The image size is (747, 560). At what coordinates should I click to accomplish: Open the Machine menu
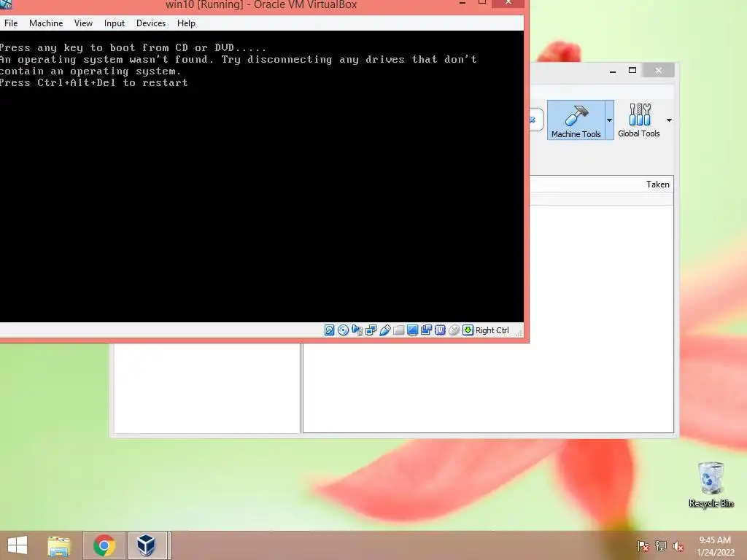pos(46,23)
